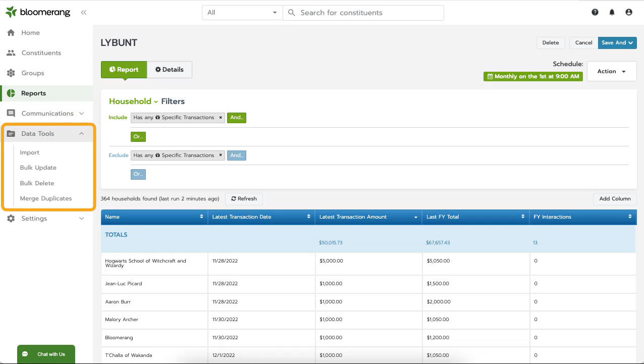Screen dimensions: 644x364
Task: Remove the Include Specific Transactions filter
Action: pos(221,118)
